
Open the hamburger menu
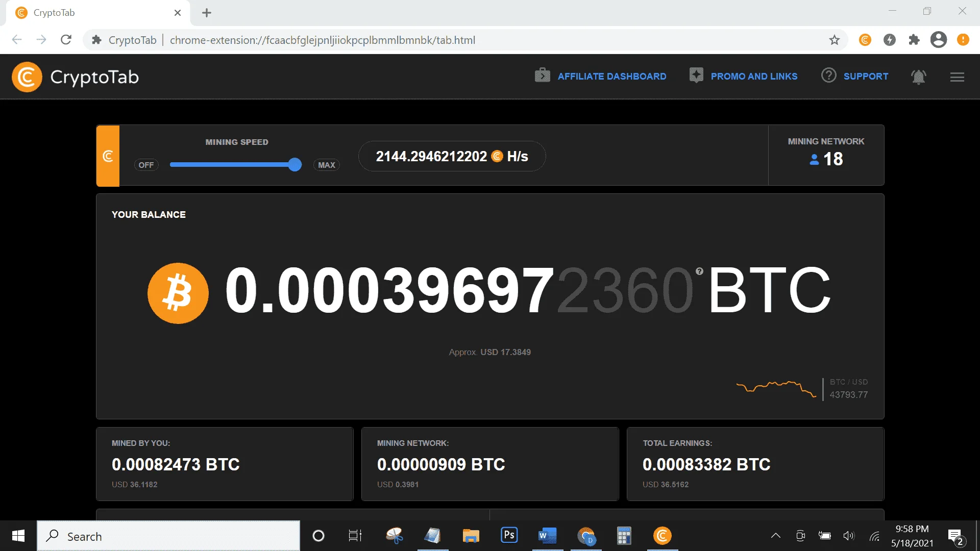point(957,77)
